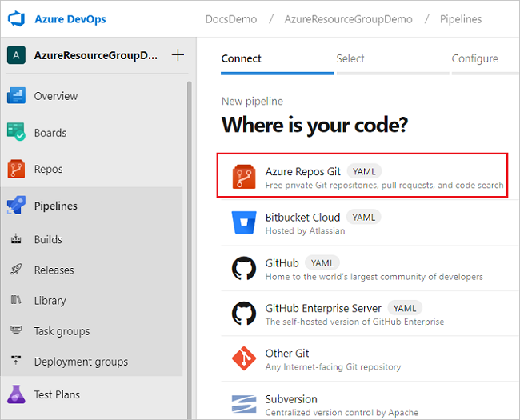
Task: Click the Repos sidebar icon
Action: (17, 170)
